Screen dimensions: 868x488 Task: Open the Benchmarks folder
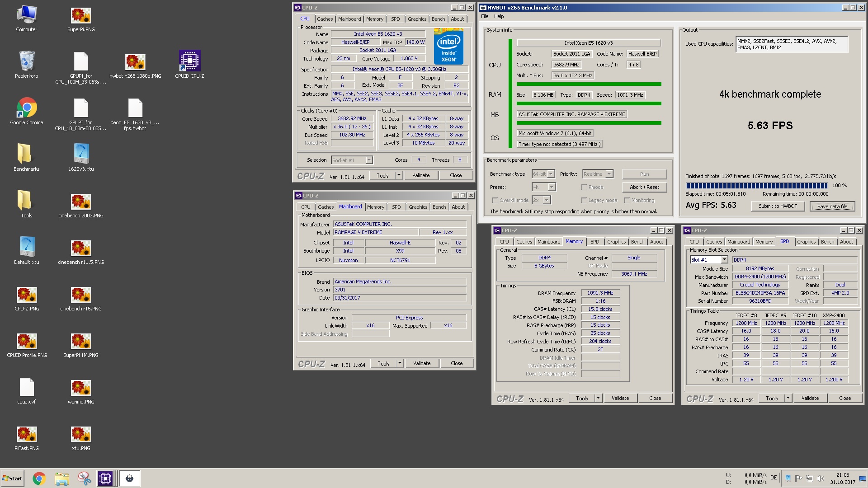[x=26, y=158]
